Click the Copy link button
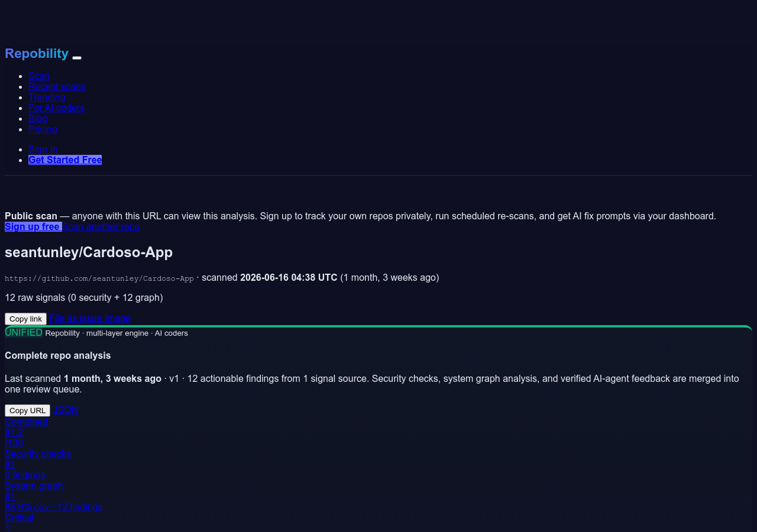 pos(25,319)
